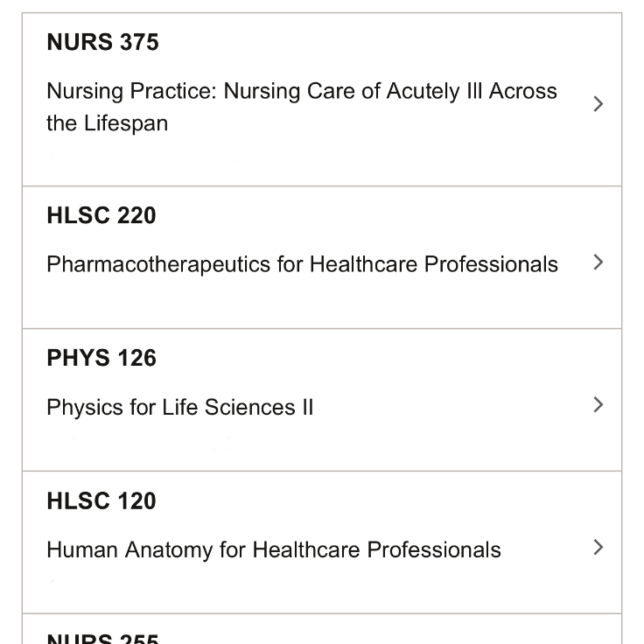644x644 pixels.
Task: Click empty space right of HLSC 120 code
Action: pyautogui.click(x=367, y=501)
